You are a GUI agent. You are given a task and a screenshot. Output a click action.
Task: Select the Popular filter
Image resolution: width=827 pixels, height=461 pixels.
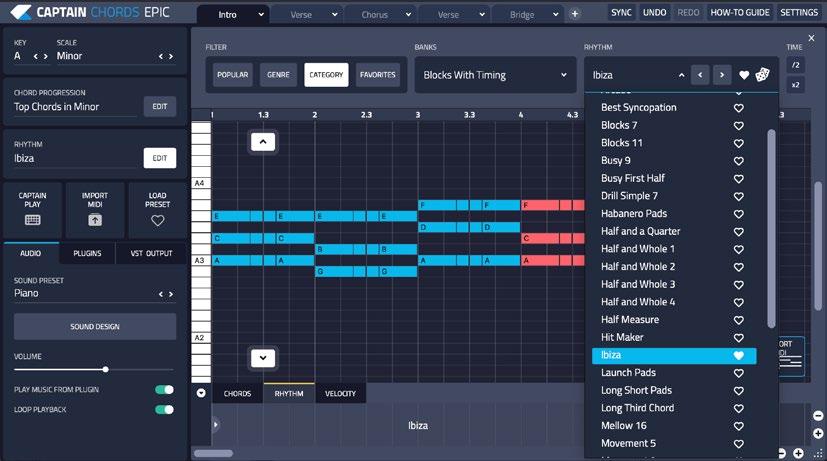pos(233,75)
